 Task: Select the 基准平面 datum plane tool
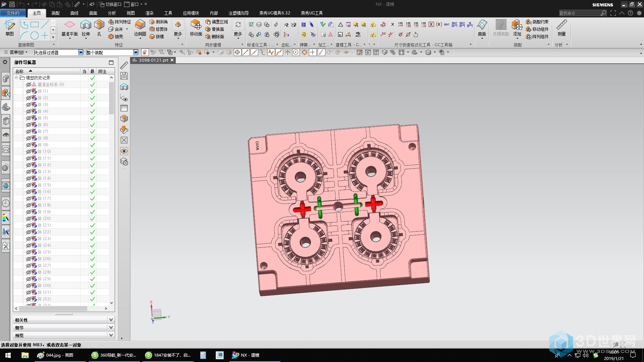click(x=69, y=28)
